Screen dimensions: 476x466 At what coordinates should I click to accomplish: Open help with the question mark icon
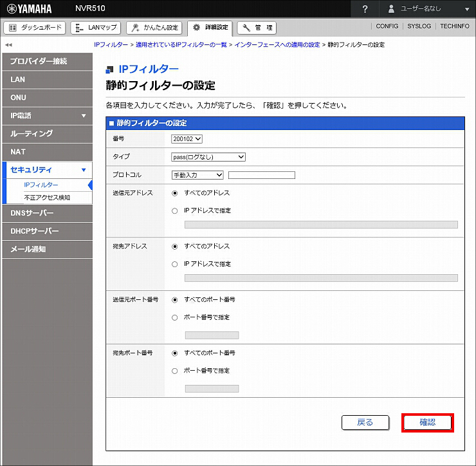point(365,9)
